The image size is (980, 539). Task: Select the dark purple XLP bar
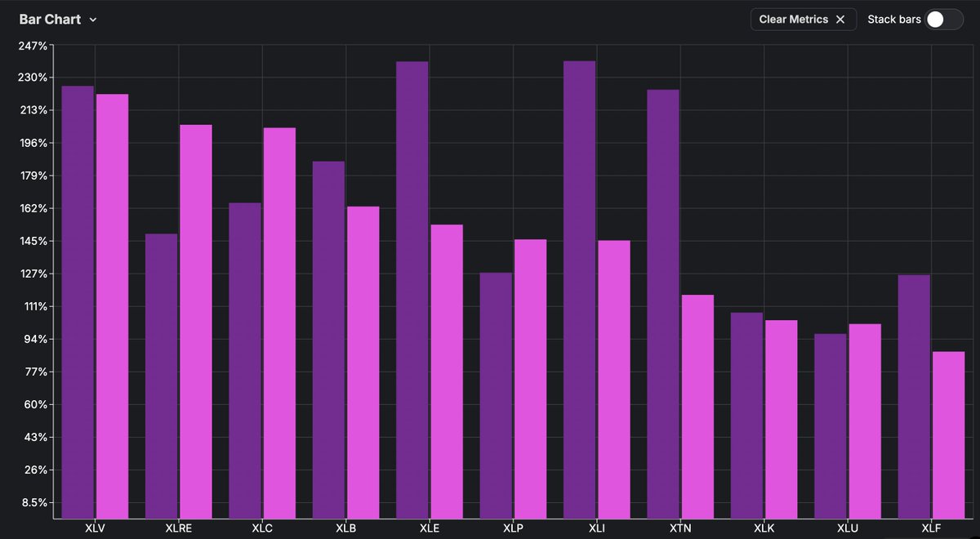pyautogui.click(x=496, y=395)
